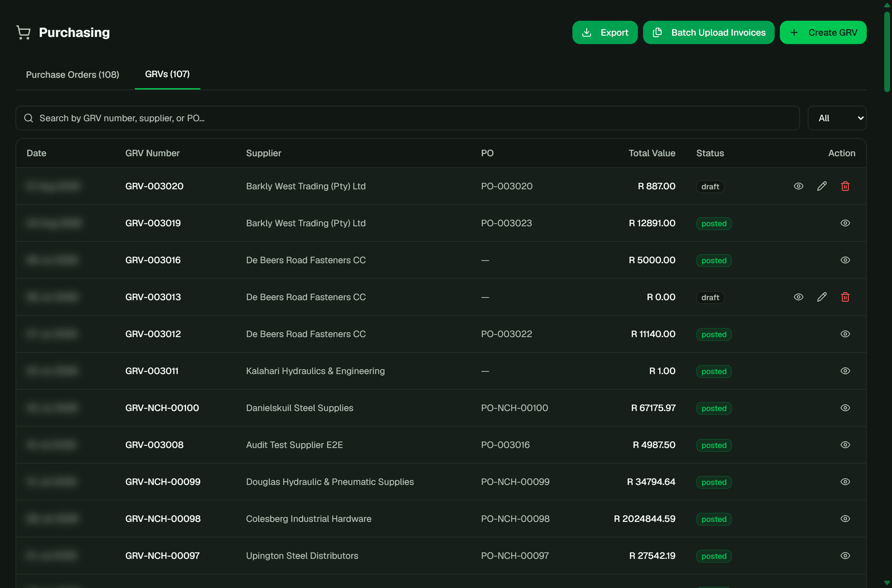This screenshot has height=588, width=892.
Task: View GRV-003020 with the eye icon
Action: [798, 186]
